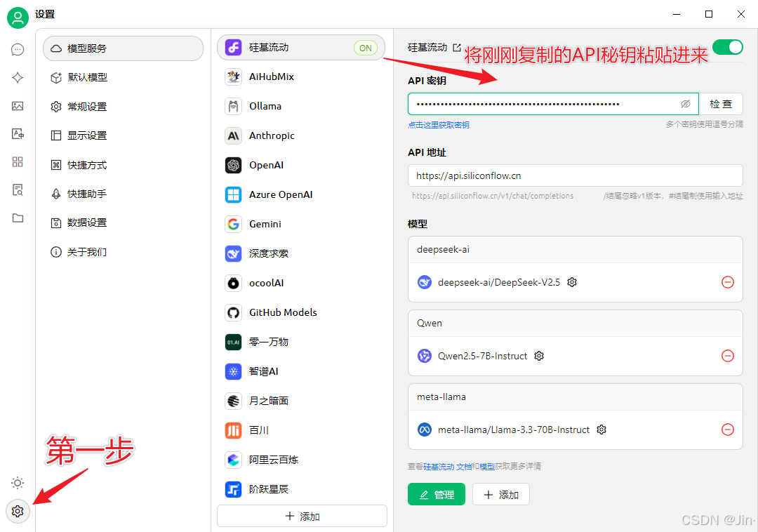Switch theme with the sun icon

[18, 483]
